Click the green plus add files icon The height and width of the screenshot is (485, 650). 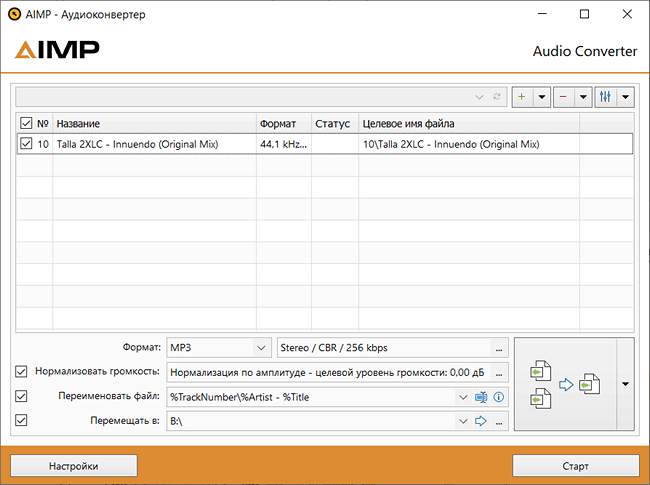click(522, 97)
